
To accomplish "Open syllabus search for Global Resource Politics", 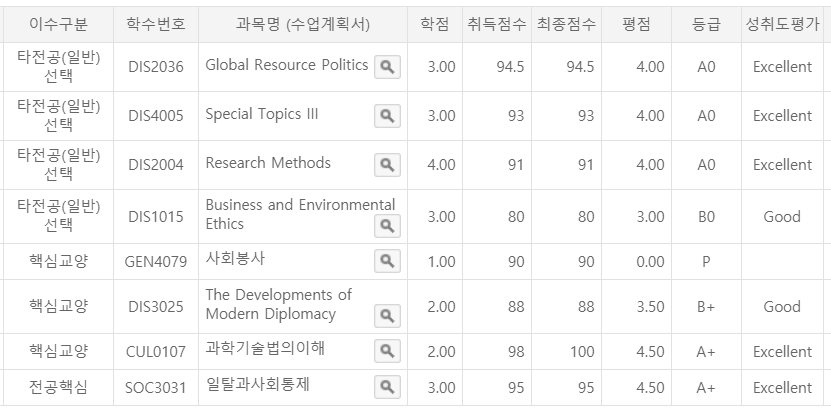I will tap(387, 67).
